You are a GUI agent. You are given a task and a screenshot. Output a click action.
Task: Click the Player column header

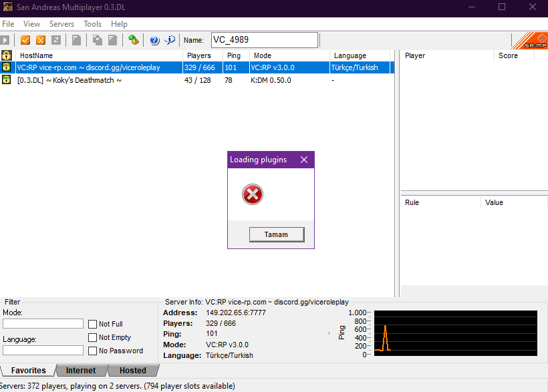point(447,55)
